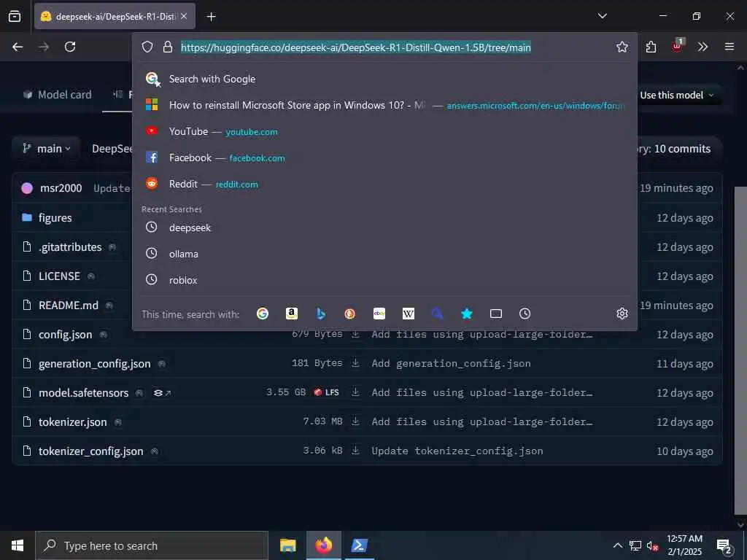Open the Firefox application menu

[x=729, y=47]
